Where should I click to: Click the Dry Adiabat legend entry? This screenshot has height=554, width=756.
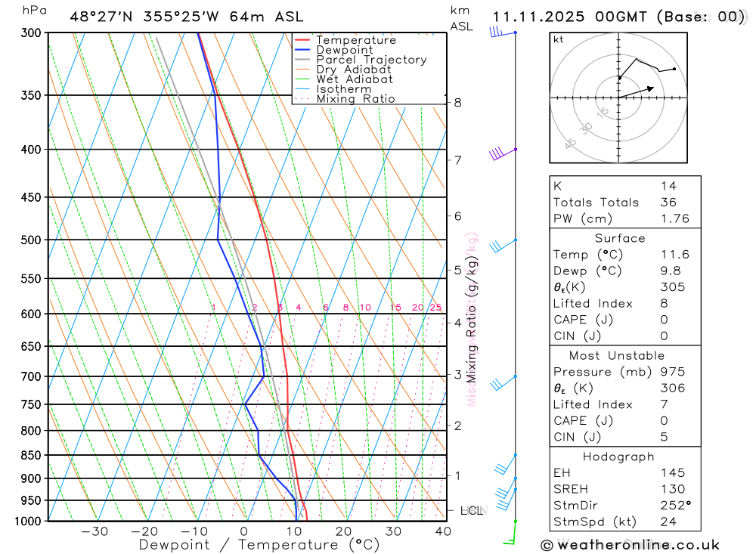coord(342,70)
